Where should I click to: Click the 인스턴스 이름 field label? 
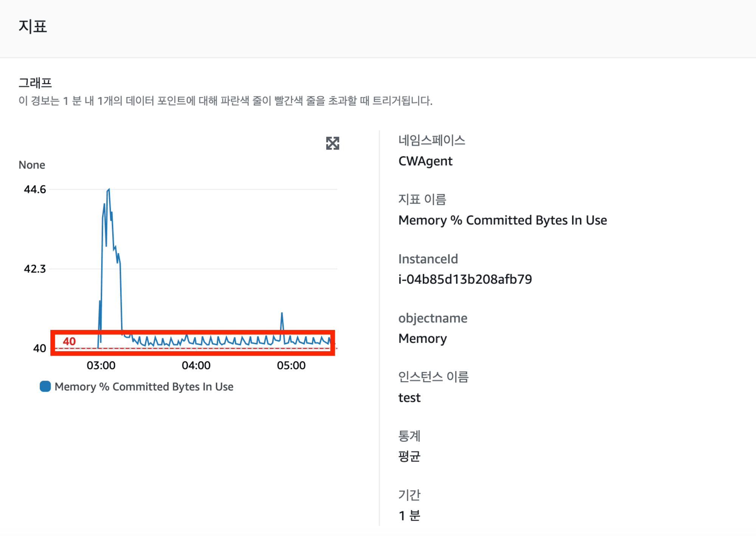click(x=434, y=377)
